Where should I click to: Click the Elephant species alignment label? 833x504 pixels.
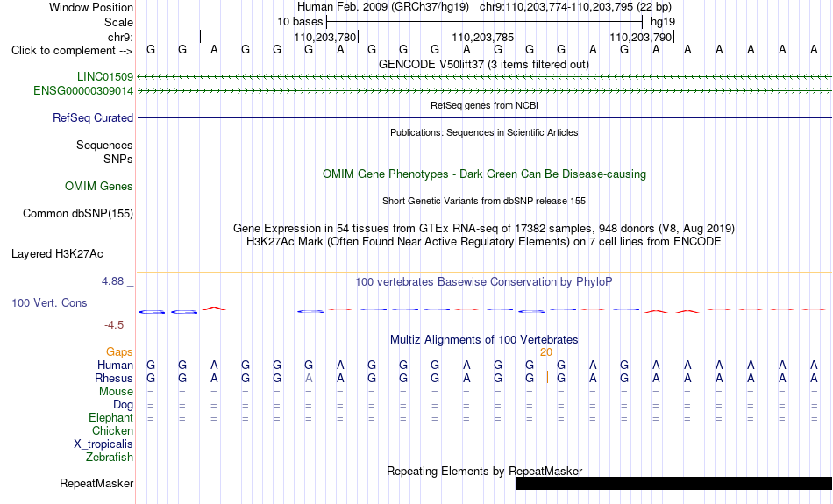110,418
